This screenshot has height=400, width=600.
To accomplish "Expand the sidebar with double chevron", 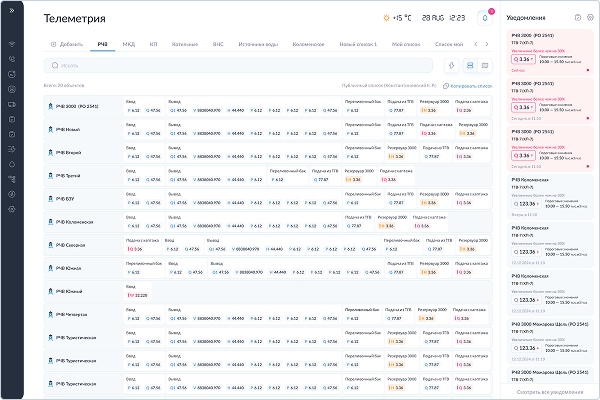I will click(12, 11).
